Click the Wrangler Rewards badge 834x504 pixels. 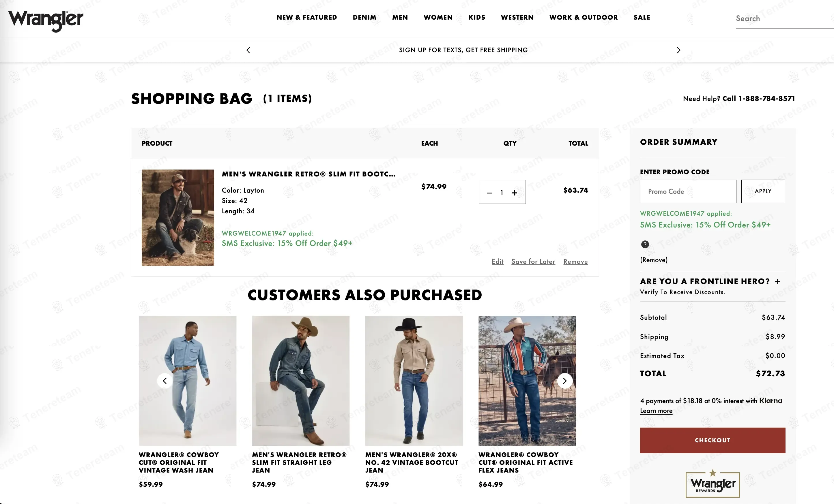713,484
